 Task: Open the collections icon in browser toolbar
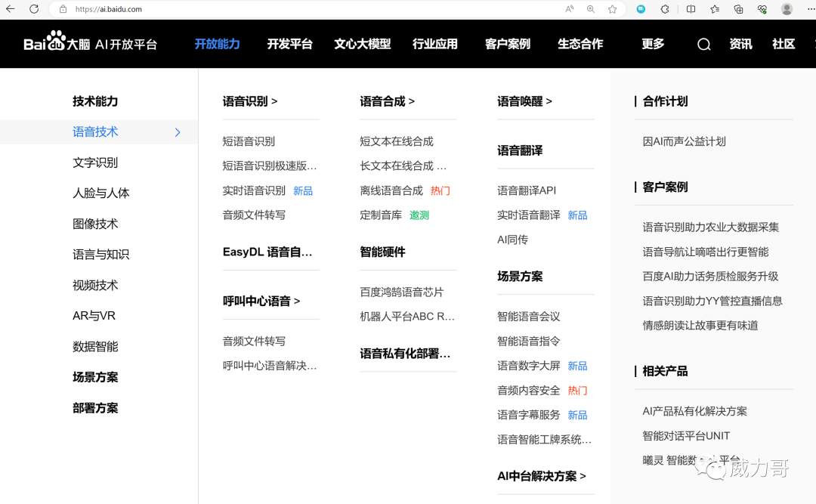click(x=738, y=9)
